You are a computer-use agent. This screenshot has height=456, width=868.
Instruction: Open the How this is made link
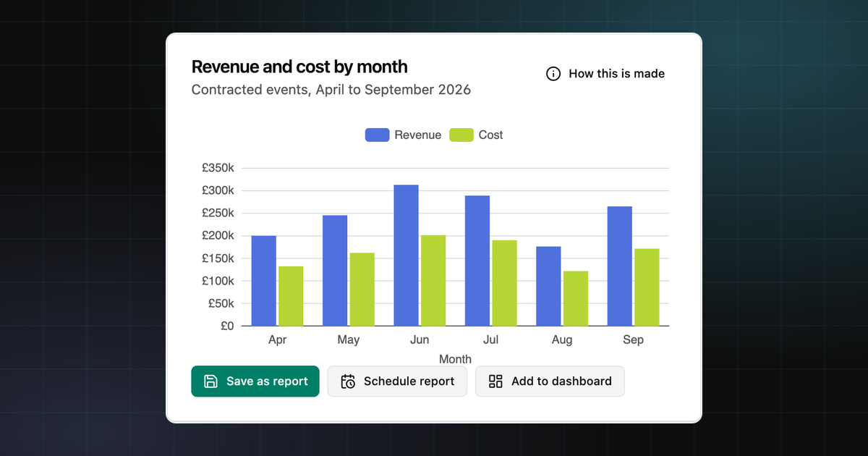pyautogui.click(x=605, y=74)
